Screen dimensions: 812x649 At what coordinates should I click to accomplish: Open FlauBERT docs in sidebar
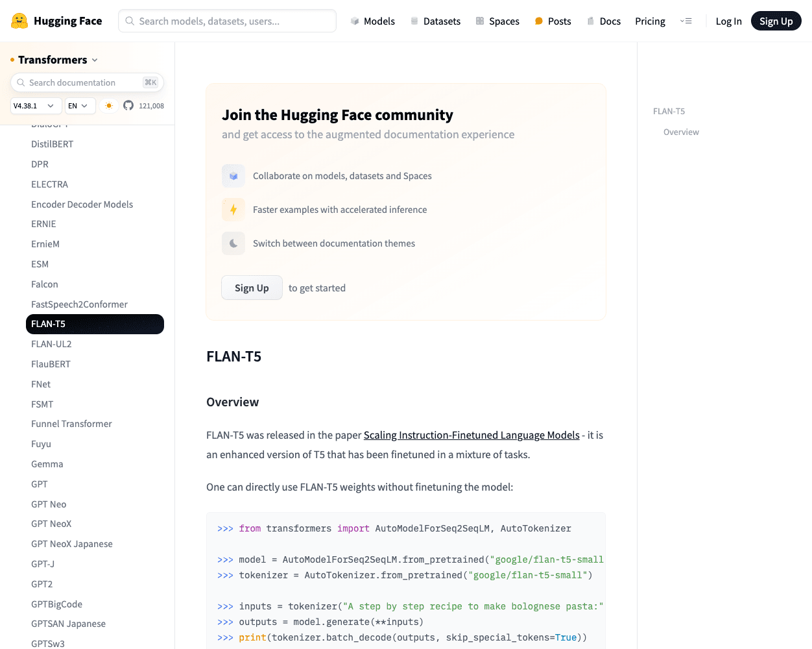point(51,364)
